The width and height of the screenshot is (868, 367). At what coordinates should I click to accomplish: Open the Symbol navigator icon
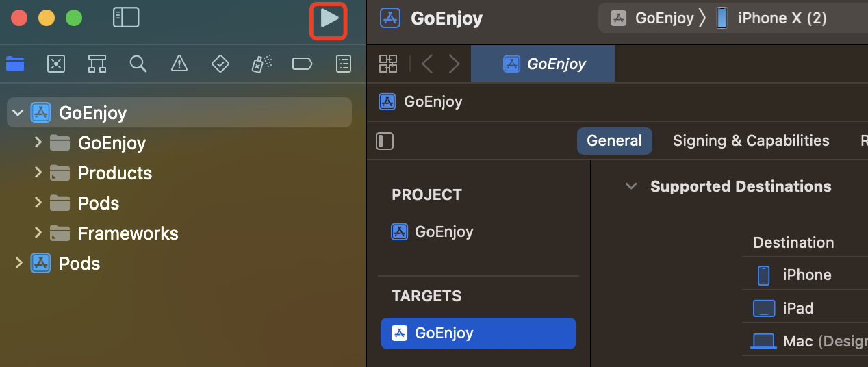click(97, 64)
